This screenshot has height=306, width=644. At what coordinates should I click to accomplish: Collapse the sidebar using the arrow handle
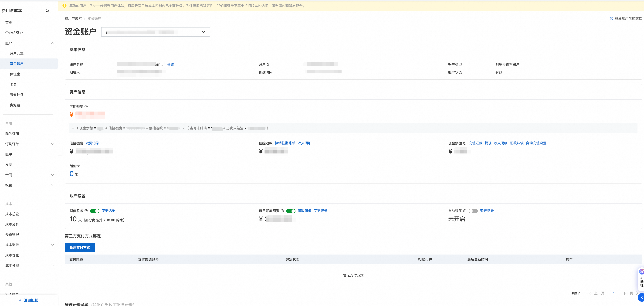(x=60, y=151)
